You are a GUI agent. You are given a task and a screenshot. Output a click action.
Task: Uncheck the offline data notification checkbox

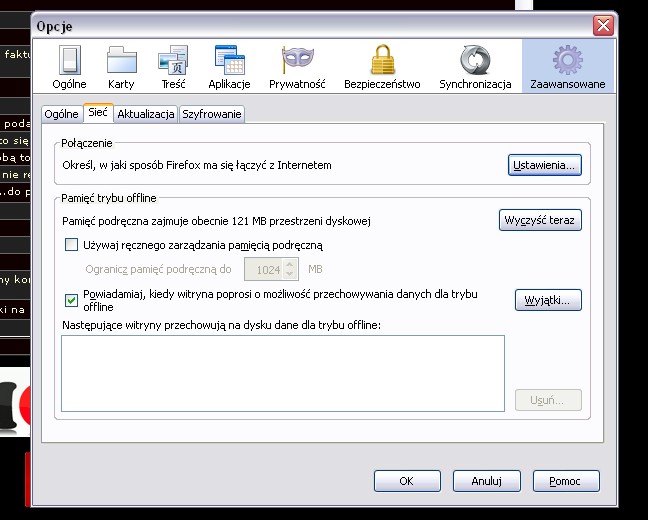tap(71, 300)
